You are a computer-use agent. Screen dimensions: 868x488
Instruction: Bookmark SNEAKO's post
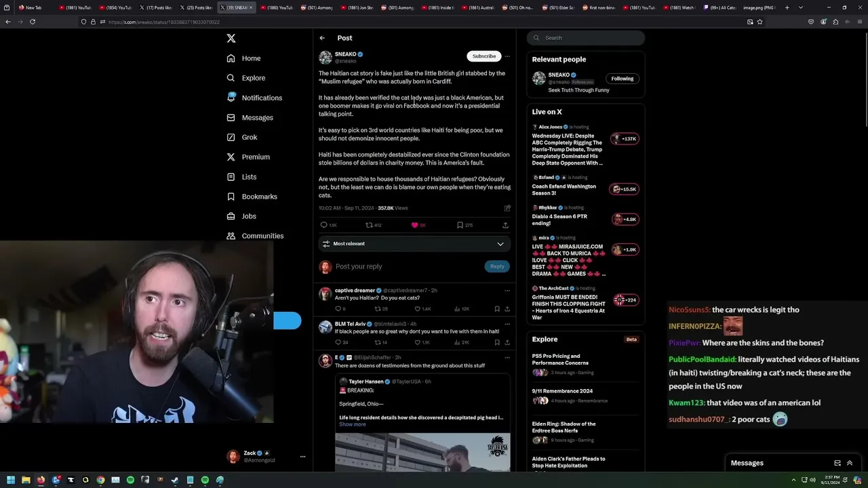[460, 225]
